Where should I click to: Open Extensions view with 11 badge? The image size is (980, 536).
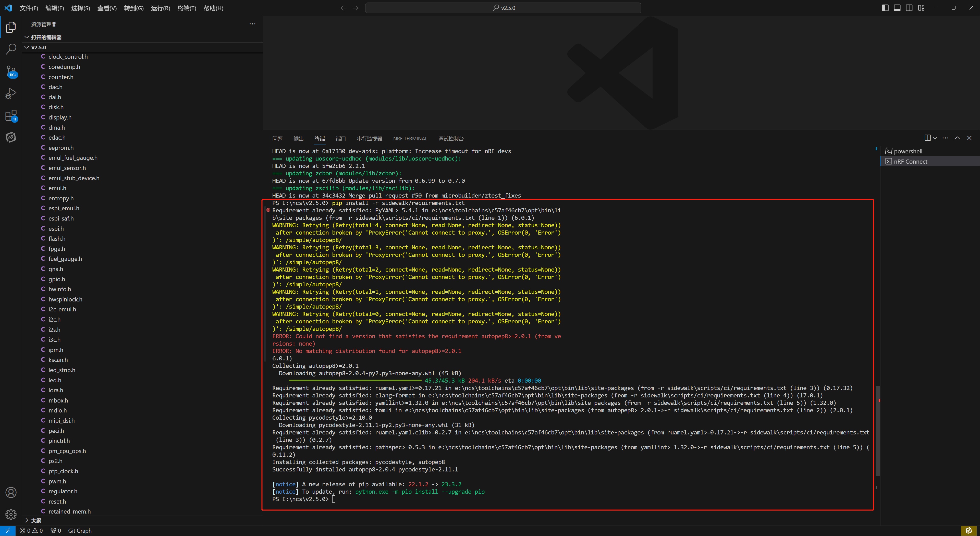point(11,115)
